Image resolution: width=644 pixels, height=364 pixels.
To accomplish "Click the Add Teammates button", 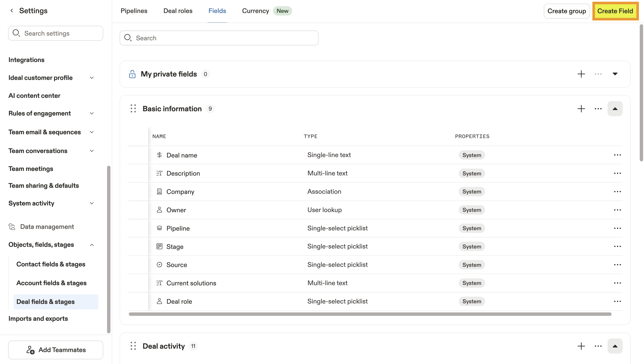I will click(55, 350).
